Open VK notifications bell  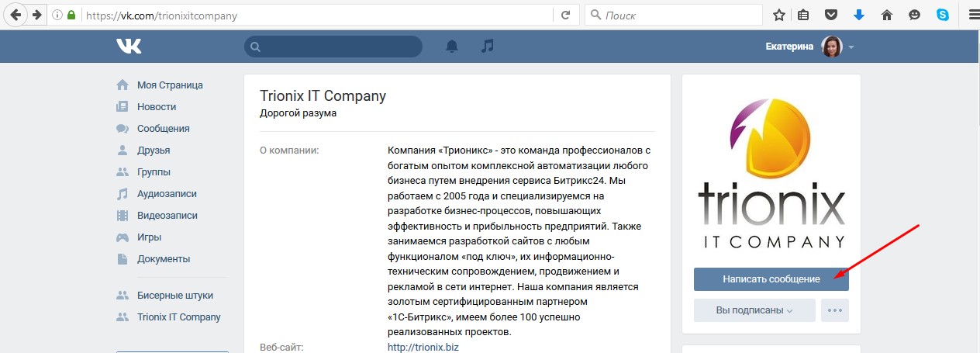pyautogui.click(x=452, y=47)
